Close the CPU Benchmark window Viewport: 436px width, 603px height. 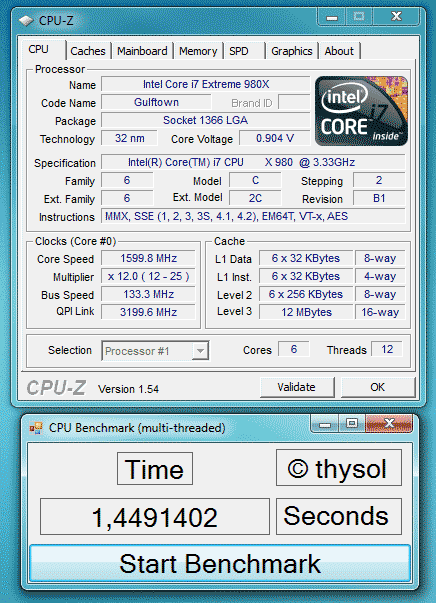(x=389, y=424)
